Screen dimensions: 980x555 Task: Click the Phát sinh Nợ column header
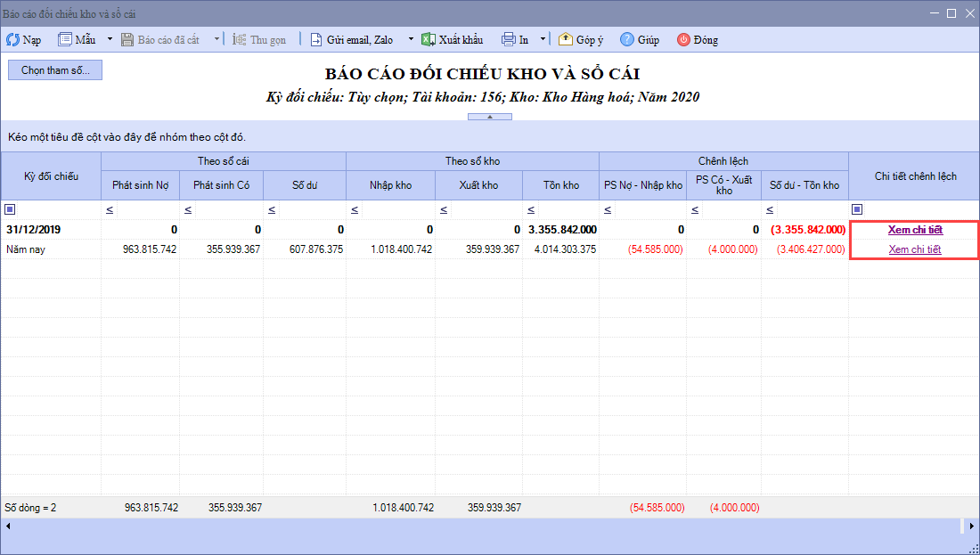point(140,185)
